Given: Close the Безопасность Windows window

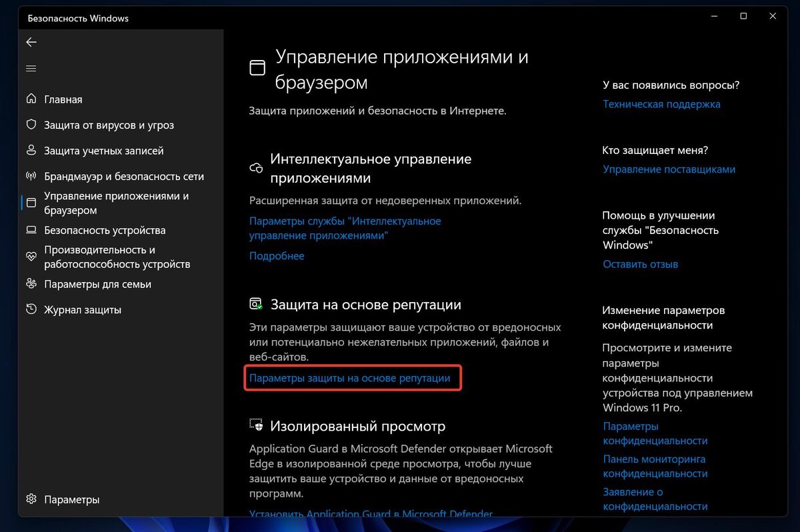Looking at the screenshot, I should (773, 16).
